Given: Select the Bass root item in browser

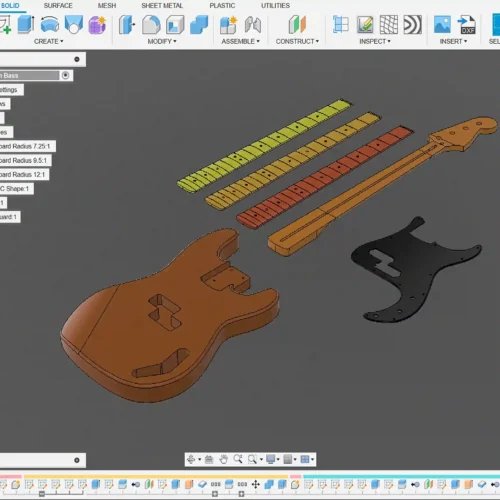Looking at the screenshot, I should (29, 75).
